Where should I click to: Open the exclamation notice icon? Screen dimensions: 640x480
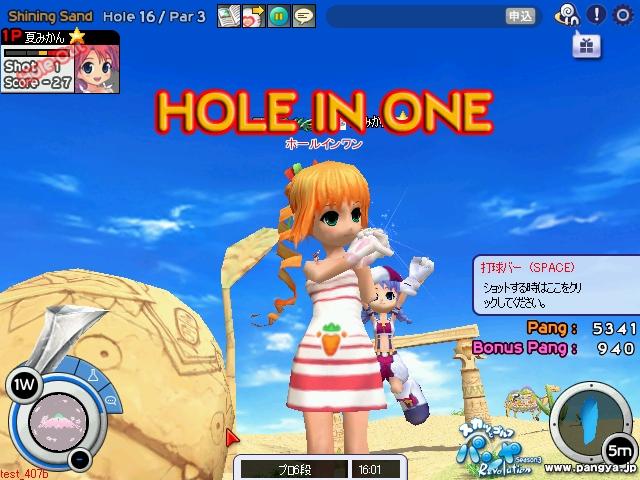596,15
